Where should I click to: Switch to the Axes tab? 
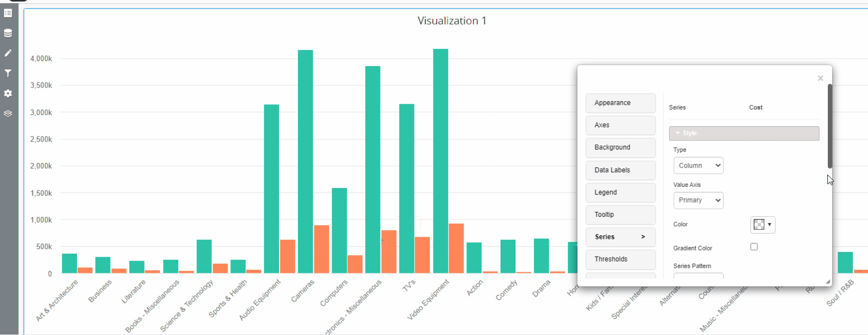(x=620, y=125)
